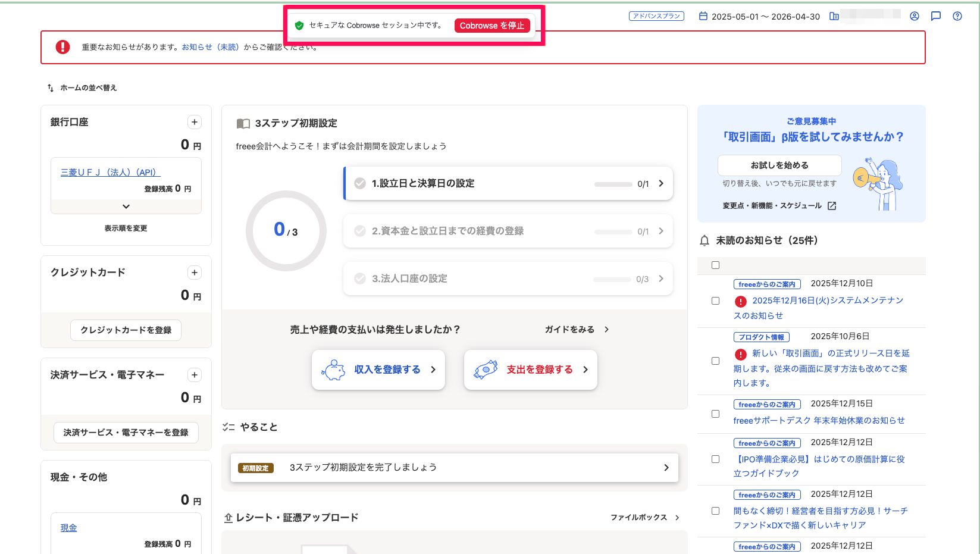The image size is (980, 554).
Task: Click the checklist icon beside やること
Action: pyautogui.click(x=228, y=427)
